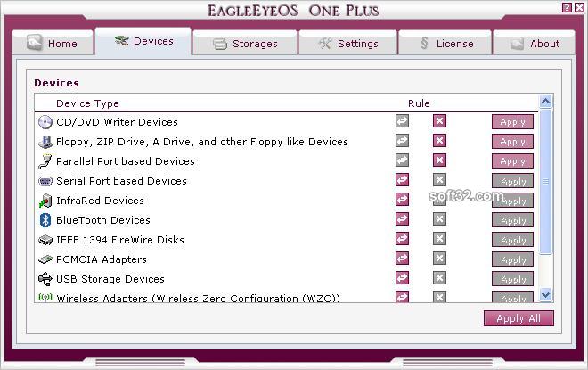Viewport: 588px width, 370px height.
Task: Click the Serial Port connector icon
Action: point(45,181)
